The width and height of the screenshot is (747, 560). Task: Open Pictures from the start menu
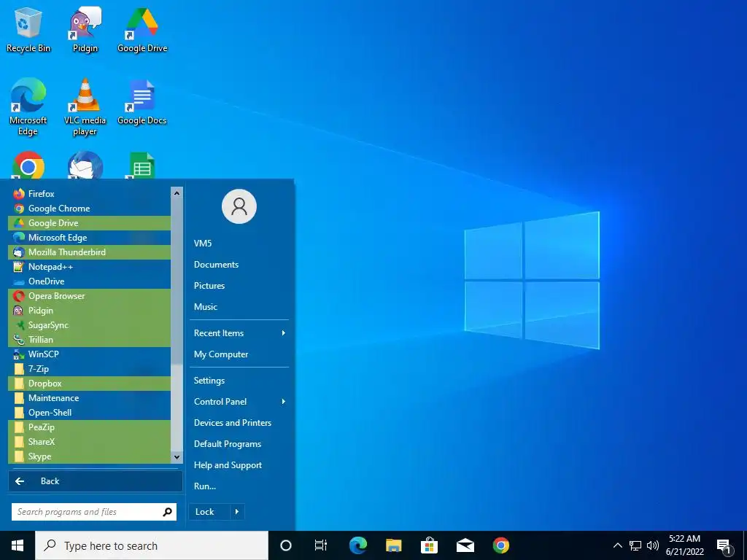coord(239,286)
